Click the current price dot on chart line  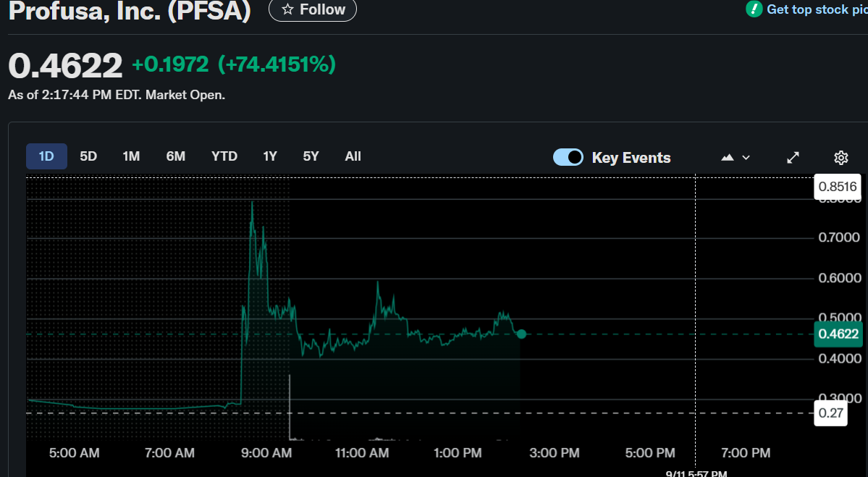point(521,334)
